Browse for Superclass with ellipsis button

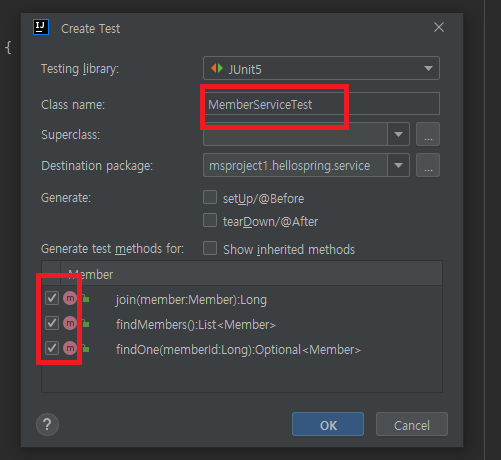coord(428,134)
